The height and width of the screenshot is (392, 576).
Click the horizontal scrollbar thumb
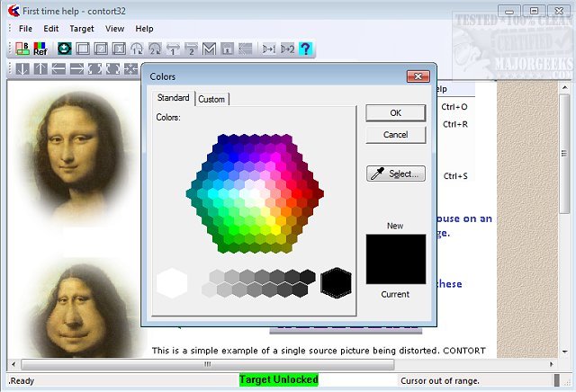pos(208,364)
